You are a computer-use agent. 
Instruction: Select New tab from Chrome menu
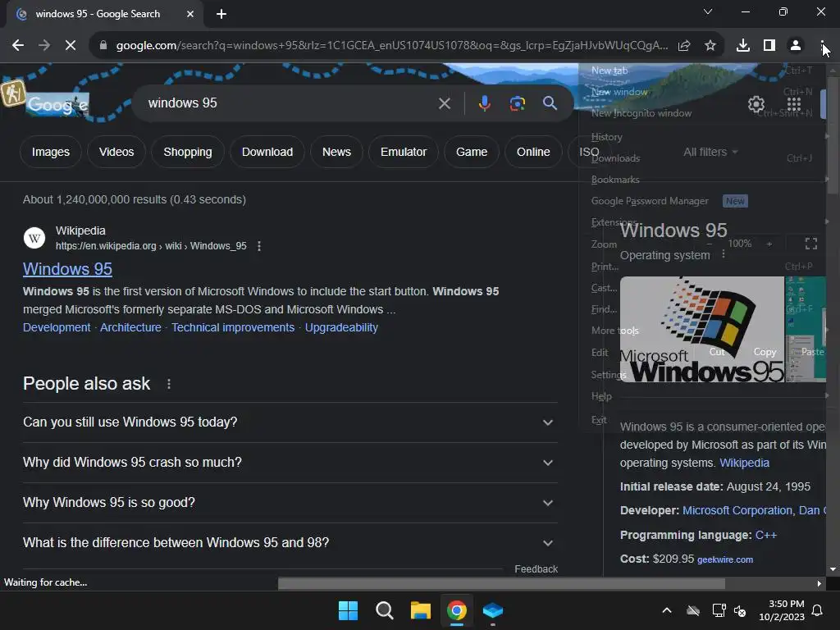tap(702, 71)
